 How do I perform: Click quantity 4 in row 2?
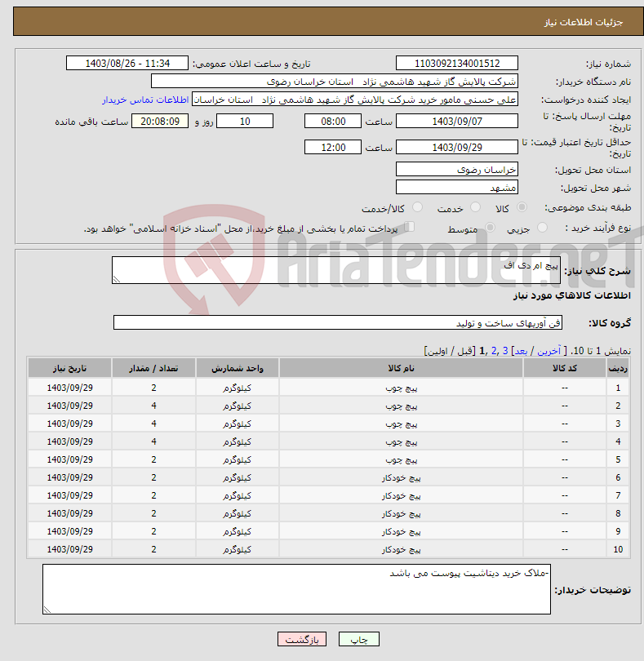tap(153, 406)
